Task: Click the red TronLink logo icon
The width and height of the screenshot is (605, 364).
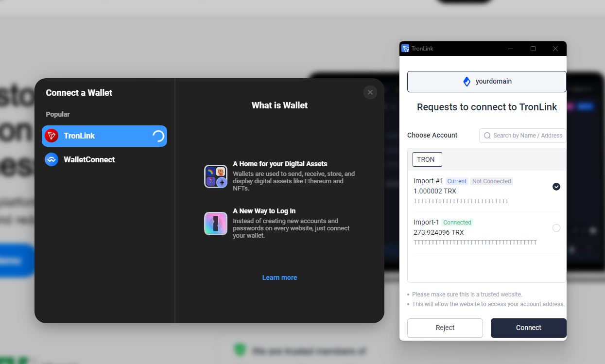Action: [x=52, y=136]
